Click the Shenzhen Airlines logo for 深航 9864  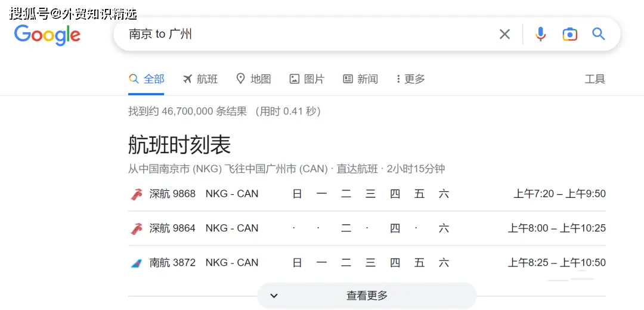[137, 228]
